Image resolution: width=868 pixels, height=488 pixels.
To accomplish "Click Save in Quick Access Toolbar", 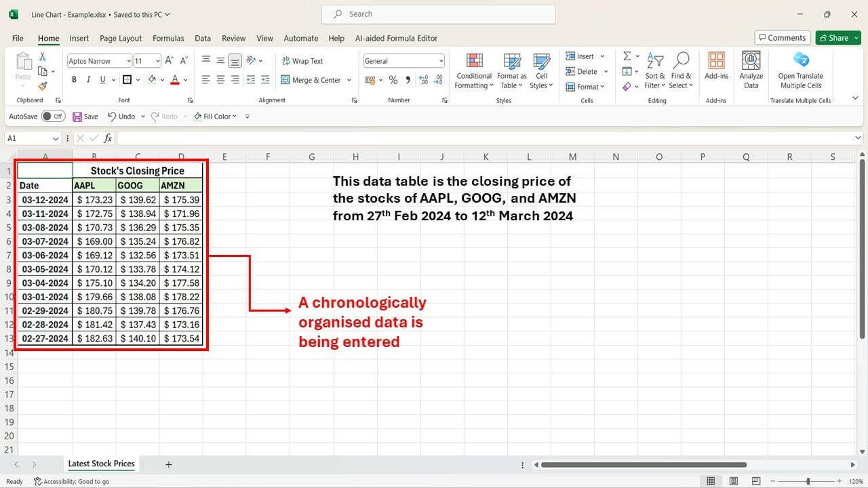I will click(85, 117).
